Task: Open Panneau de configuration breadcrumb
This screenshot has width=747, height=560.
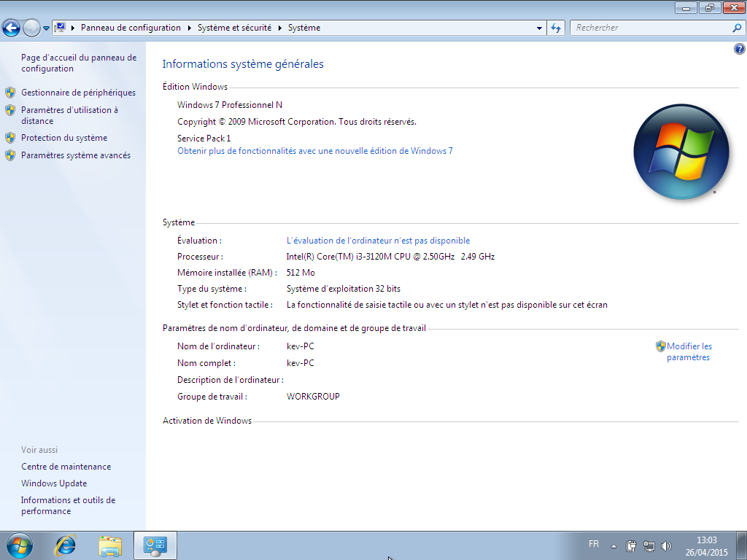Action: click(x=131, y=28)
